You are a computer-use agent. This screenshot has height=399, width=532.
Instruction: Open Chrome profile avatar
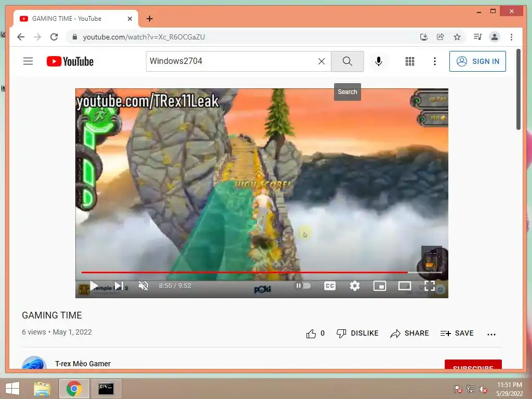point(495,37)
